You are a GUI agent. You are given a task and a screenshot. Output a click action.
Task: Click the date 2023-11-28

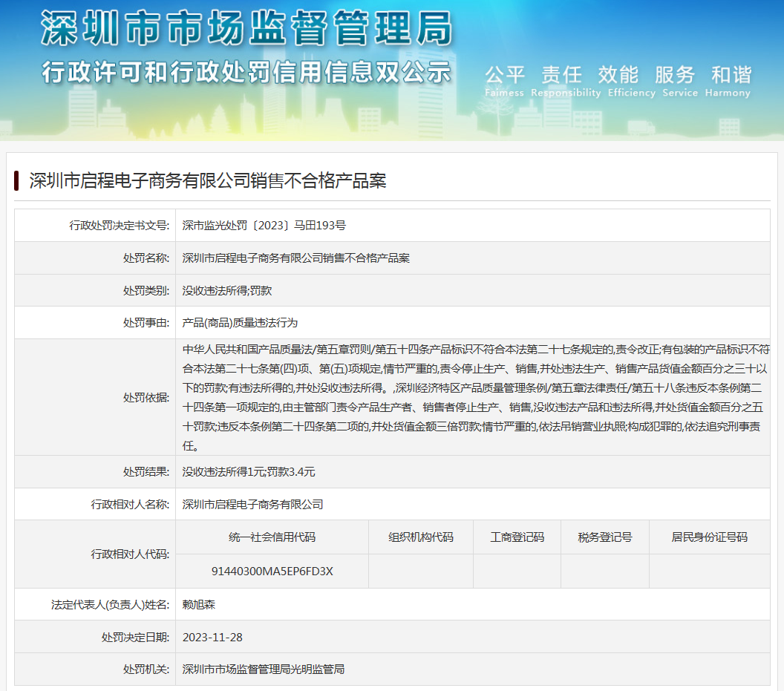[212, 638]
